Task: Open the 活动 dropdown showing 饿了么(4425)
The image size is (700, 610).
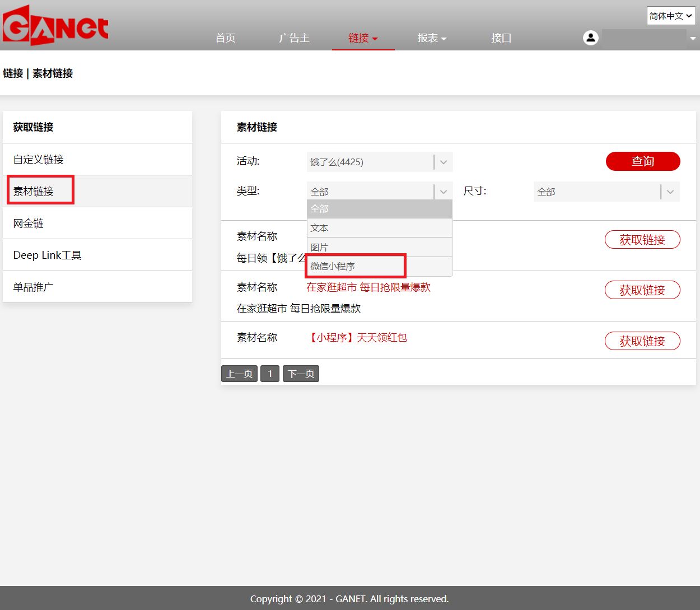Action: [x=380, y=162]
